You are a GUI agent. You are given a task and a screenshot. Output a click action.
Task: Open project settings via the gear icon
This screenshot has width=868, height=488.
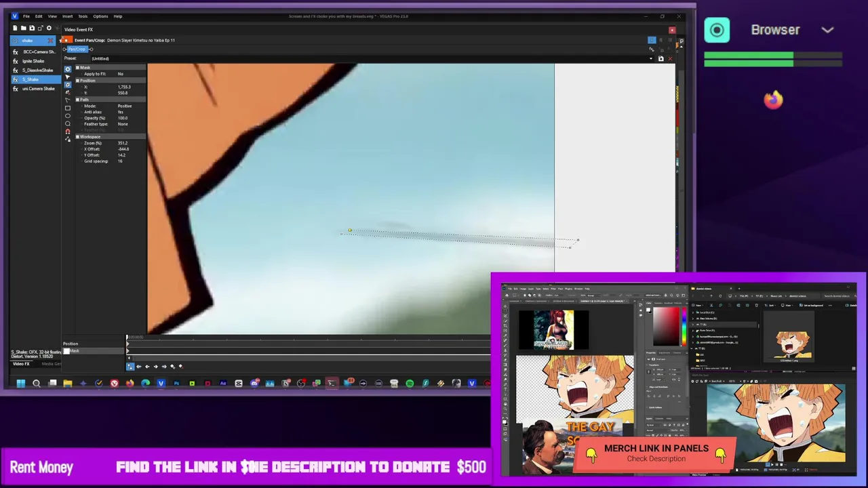pyautogui.click(x=49, y=28)
